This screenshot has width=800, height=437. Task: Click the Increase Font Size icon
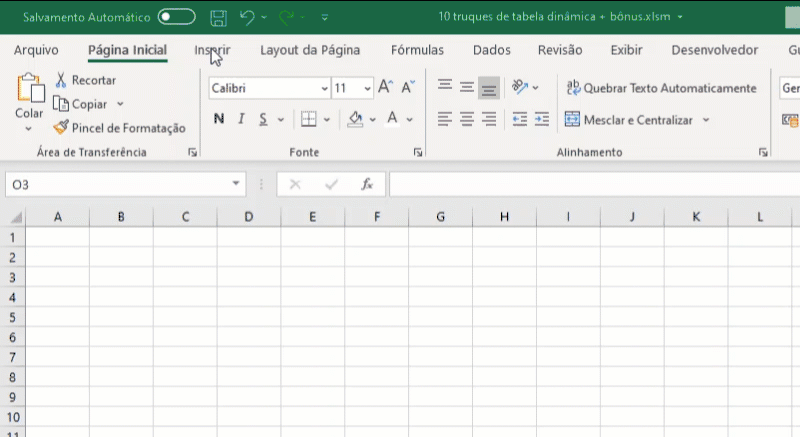point(385,87)
